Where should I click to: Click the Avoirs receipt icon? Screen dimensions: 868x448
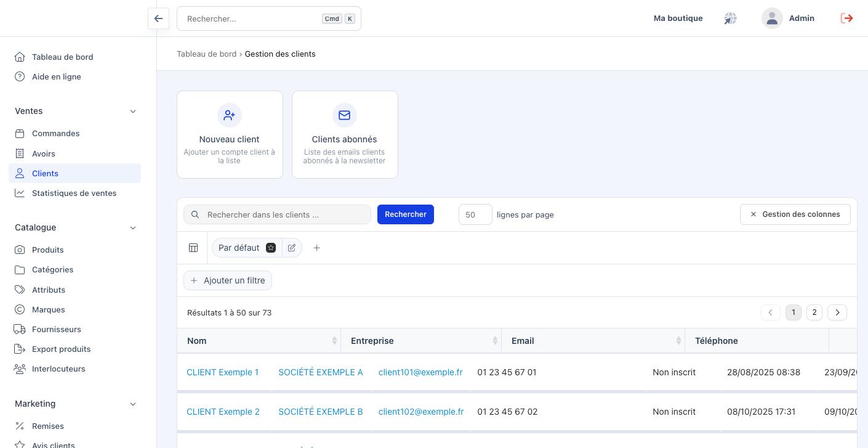pos(20,153)
